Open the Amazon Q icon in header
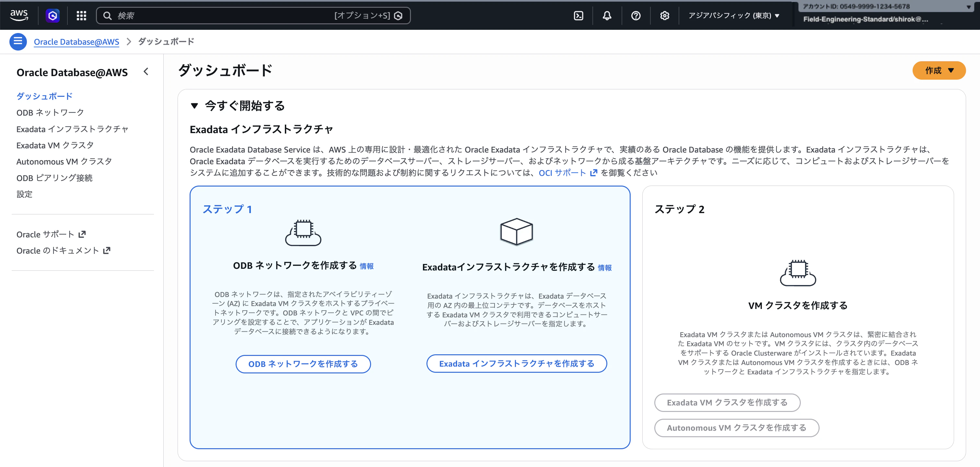The image size is (980, 467). pyautogui.click(x=52, y=16)
